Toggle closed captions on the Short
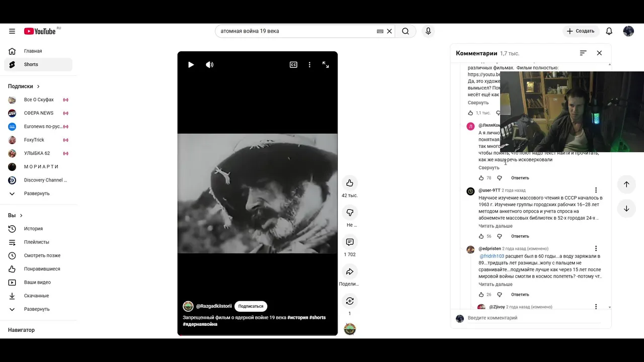644x362 pixels. point(293,65)
